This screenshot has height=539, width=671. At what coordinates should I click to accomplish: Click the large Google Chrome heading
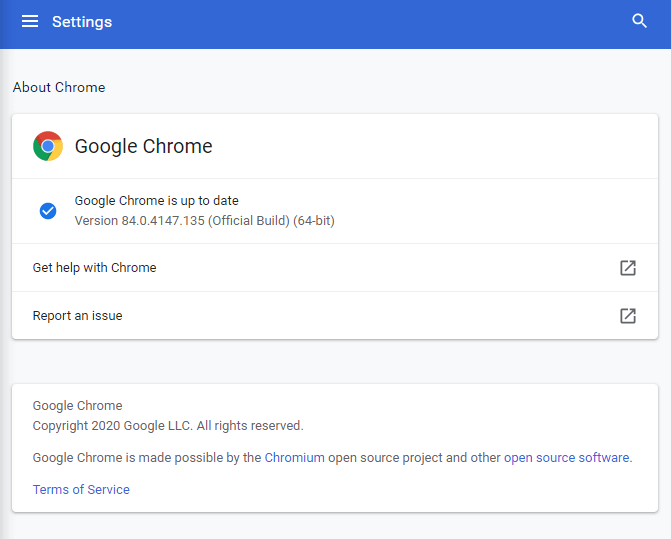pyautogui.click(x=143, y=146)
